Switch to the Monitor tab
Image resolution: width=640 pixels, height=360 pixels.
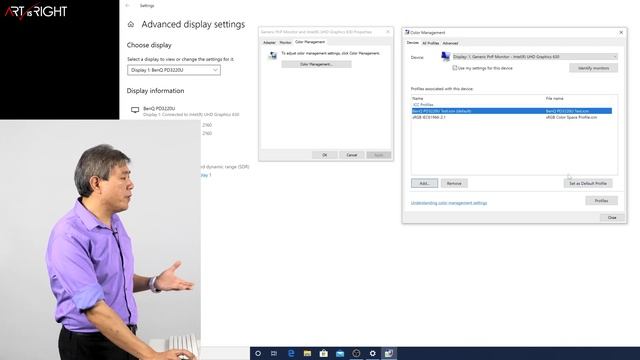click(285, 42)
